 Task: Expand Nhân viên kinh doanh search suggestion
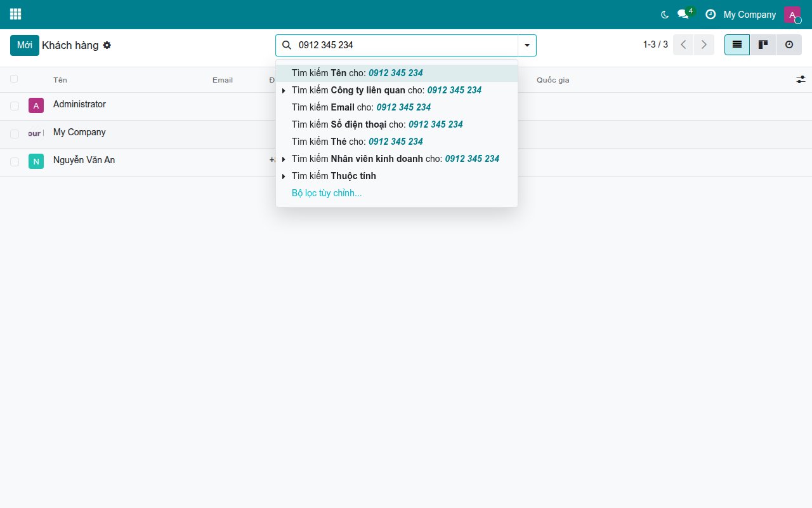284,159
